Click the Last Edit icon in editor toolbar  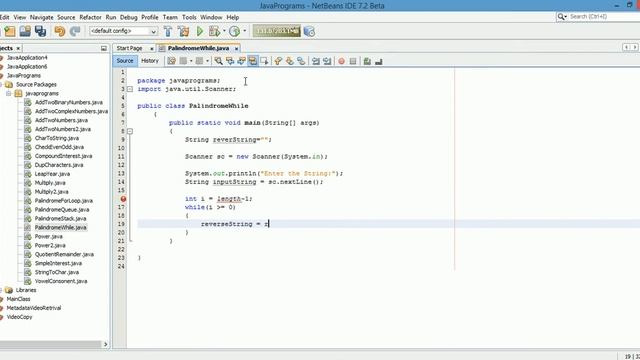point(171,61)
